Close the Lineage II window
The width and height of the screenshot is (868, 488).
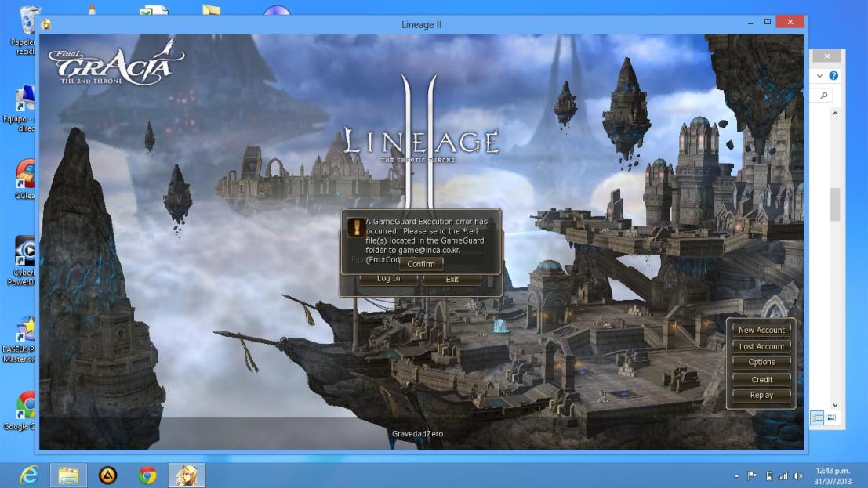pos(790,22)
